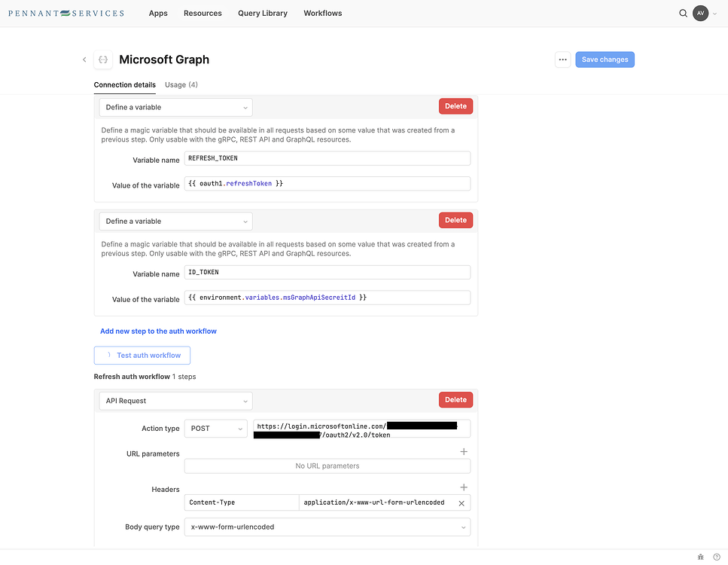Go back using the left arrow
728x565 pixels.
click(x=84, y=60)
